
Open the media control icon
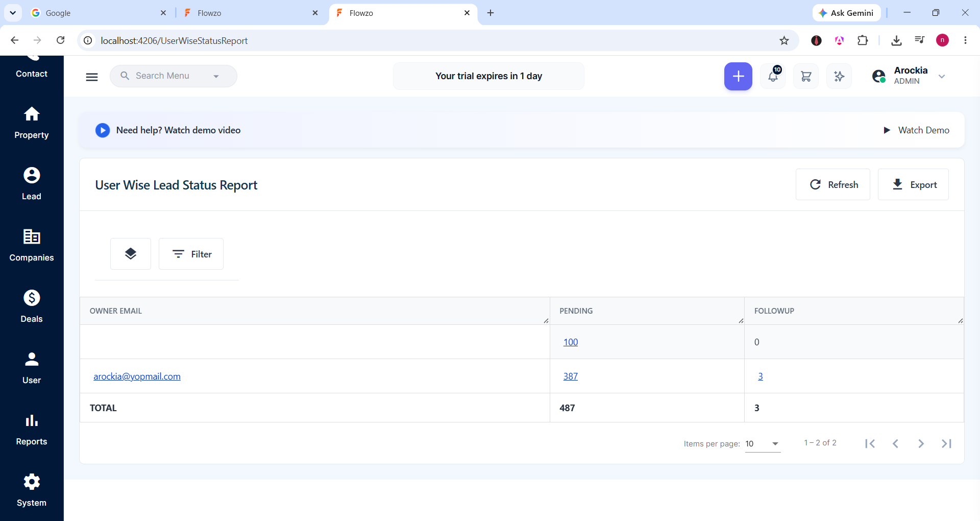[920, 40]
